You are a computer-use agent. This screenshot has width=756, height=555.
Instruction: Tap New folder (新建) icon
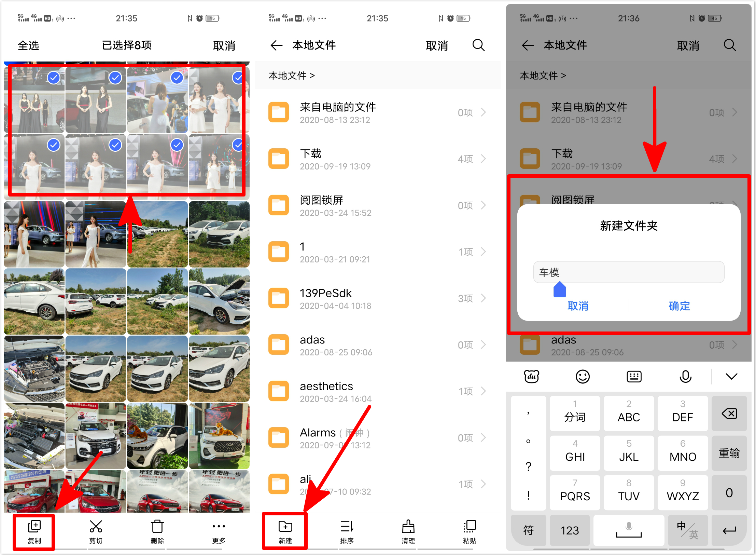click(285, 526)
